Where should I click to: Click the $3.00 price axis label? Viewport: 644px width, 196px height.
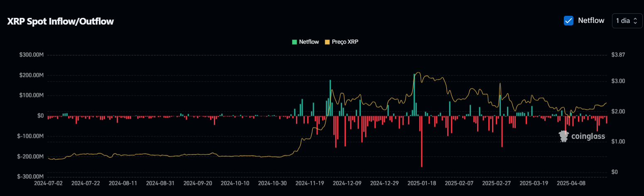point(618,81)
